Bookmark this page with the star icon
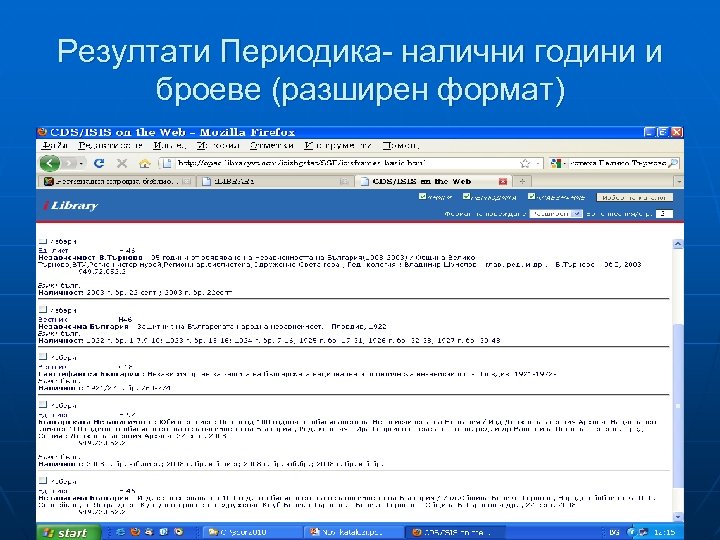This screenshot has height=540, width=720. pos(525,163)
